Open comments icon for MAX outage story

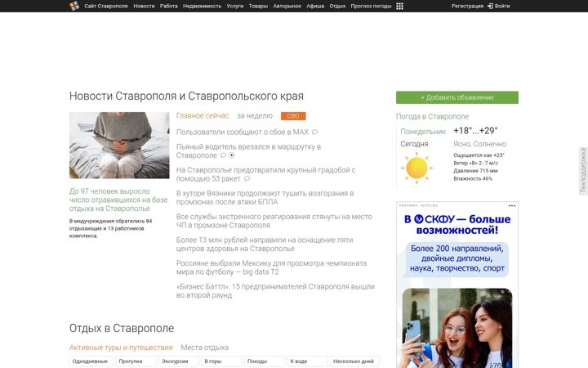[x=315, y=132]
